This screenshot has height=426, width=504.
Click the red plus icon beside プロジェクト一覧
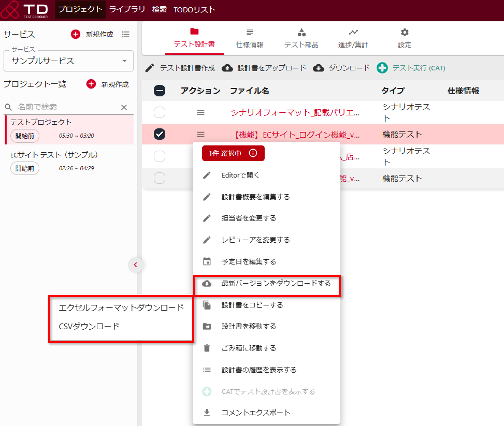(x=91, y=84)
